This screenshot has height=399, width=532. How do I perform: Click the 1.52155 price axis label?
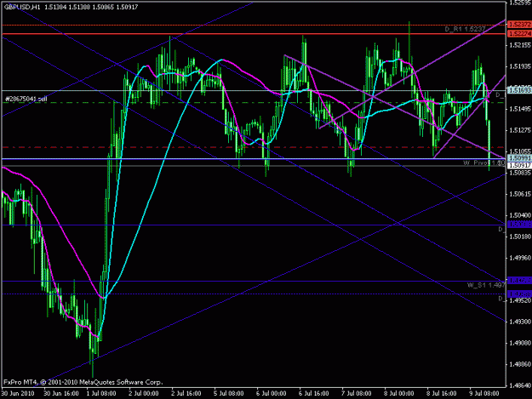[x=520, y=45]
